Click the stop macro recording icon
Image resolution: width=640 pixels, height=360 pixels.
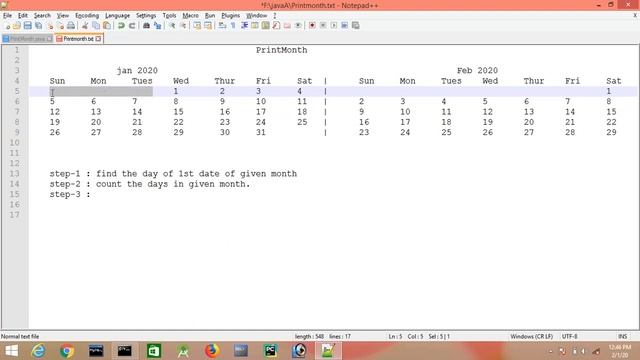coord(323,26)
